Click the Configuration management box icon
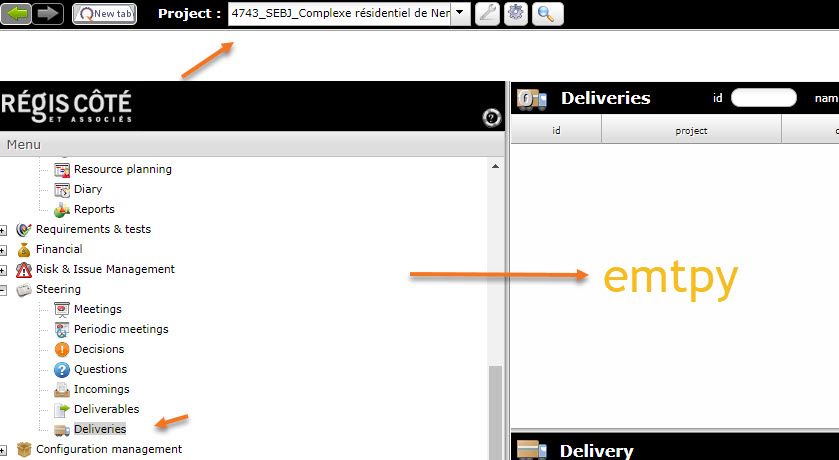 coord(24,450)
